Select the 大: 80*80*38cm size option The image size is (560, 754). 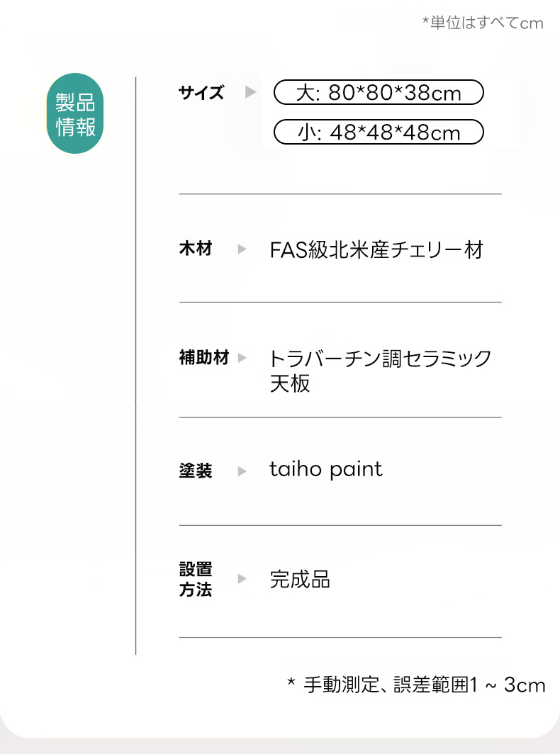[x=379, y=93]
